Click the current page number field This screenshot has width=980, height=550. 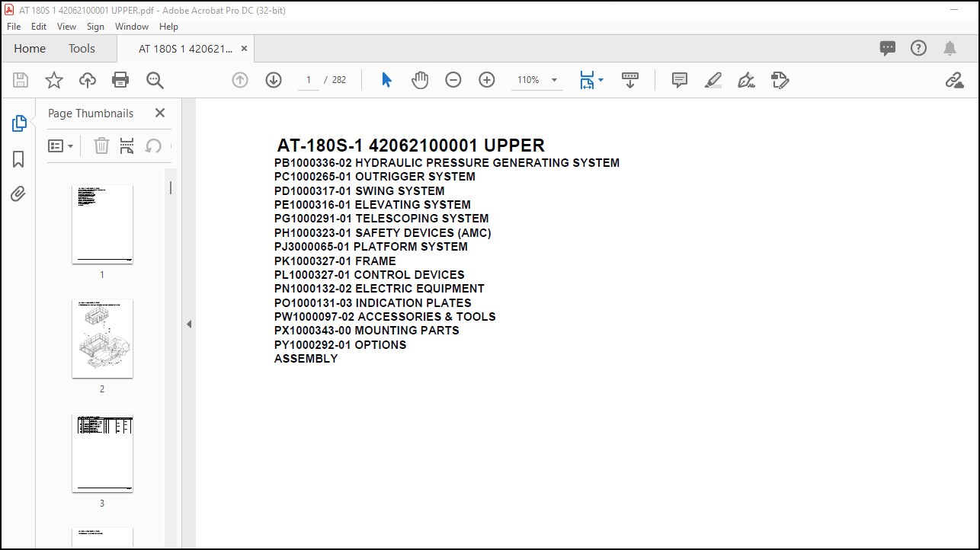coord(308,80)
